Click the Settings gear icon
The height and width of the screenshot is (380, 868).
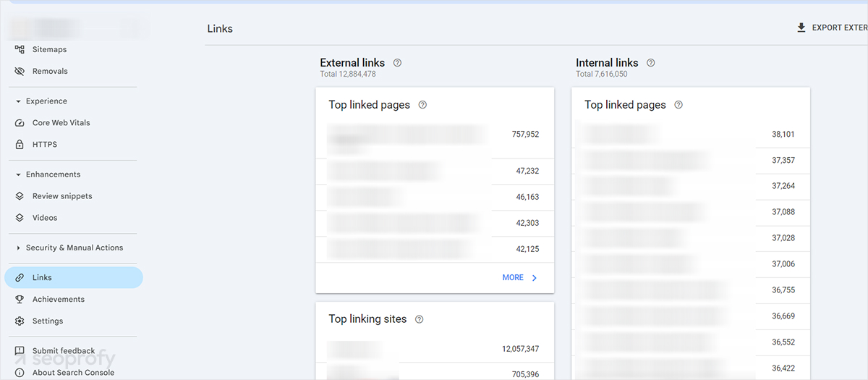pyautogui.click(x=20, y=321)
